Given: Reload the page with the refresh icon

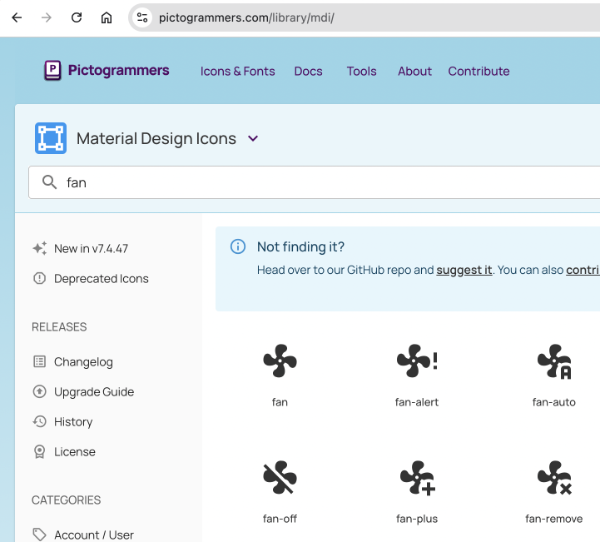Looking at the screenshot, I should [77, 18].
